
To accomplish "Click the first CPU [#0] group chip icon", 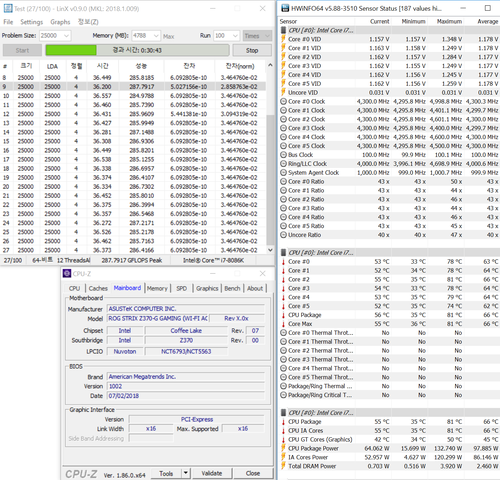I will pyautogui.click(x=283, y=30).
